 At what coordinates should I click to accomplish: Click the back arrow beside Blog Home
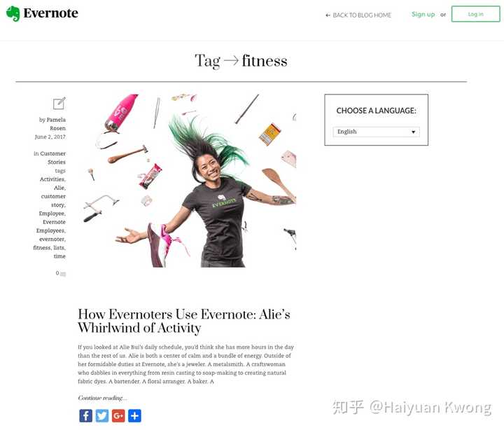coord(328,15)
